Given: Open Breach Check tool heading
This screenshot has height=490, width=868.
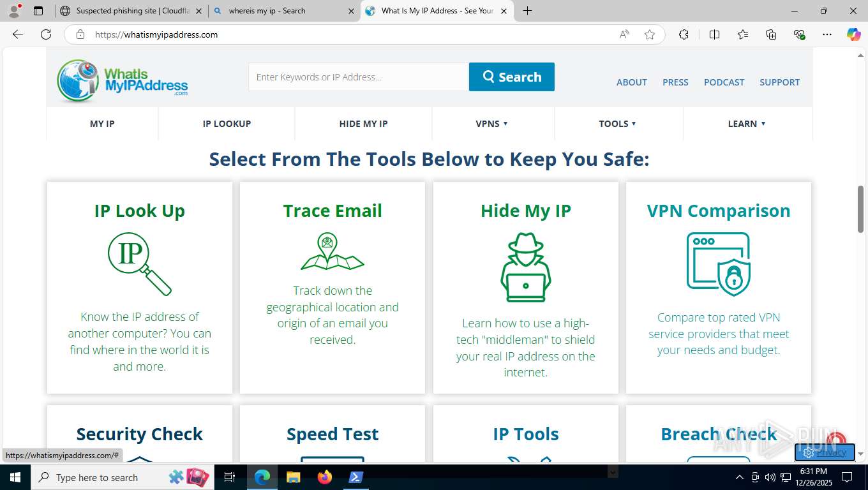Looking at the screenshot, I should click(x=719, y=434).
